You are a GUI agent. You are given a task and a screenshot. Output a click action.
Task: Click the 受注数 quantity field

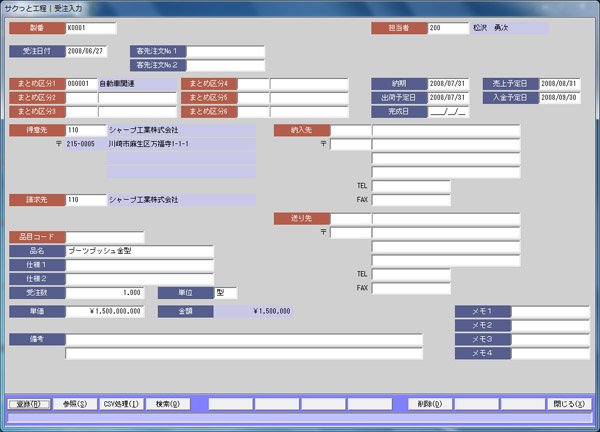[105, 293]
